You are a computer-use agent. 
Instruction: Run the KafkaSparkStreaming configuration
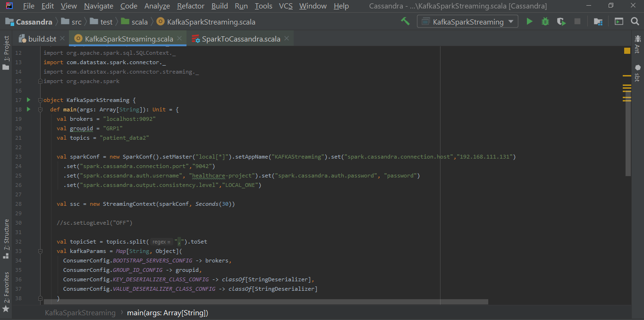529,21
